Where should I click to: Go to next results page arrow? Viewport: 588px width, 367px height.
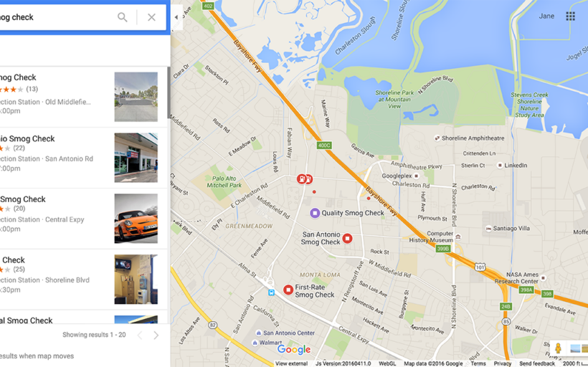156,335
